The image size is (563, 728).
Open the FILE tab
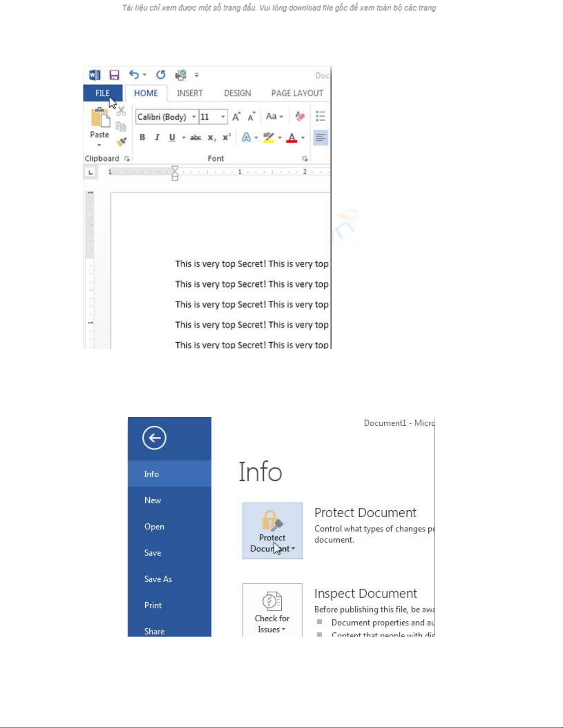pyautogui.click(x=102, y=93)
